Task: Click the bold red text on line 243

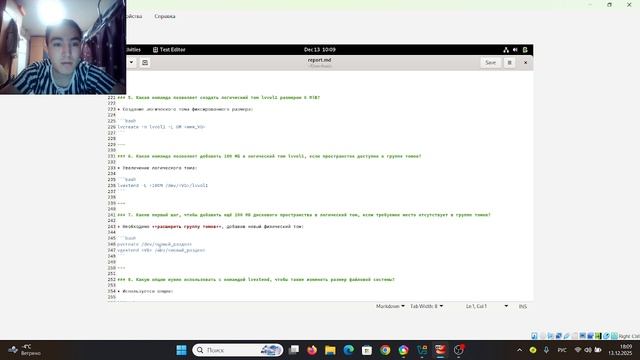Action: (x=187, y=227)
